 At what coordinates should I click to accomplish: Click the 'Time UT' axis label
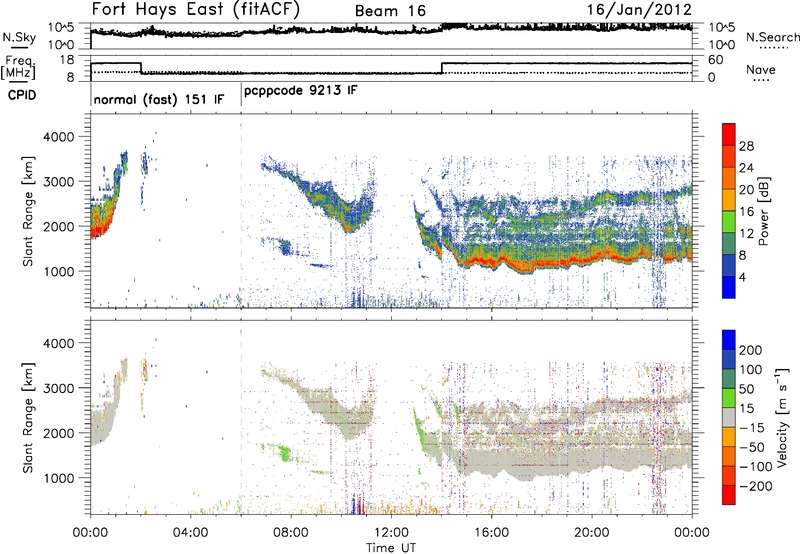coord(391,548)
